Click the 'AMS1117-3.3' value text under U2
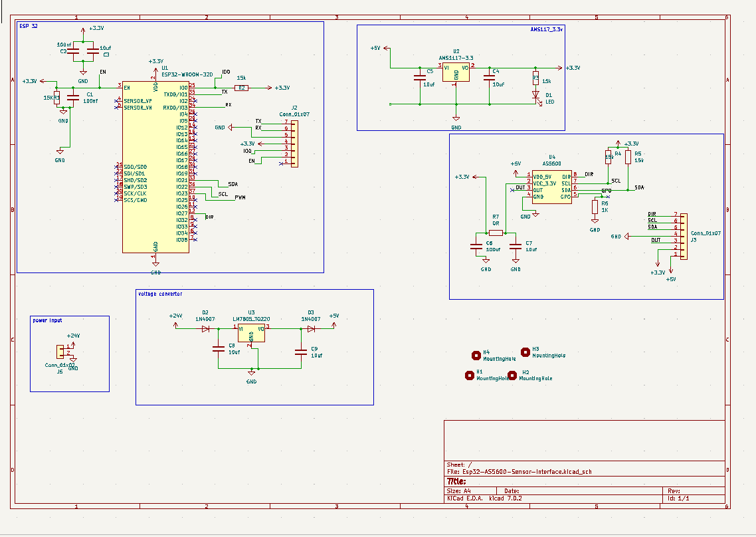 456,58
